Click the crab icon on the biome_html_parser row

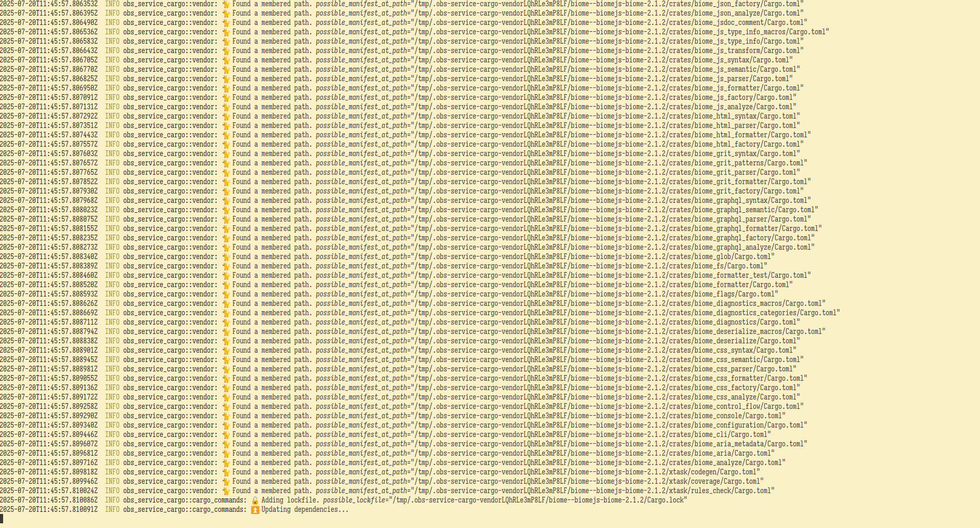coord(226,125)
